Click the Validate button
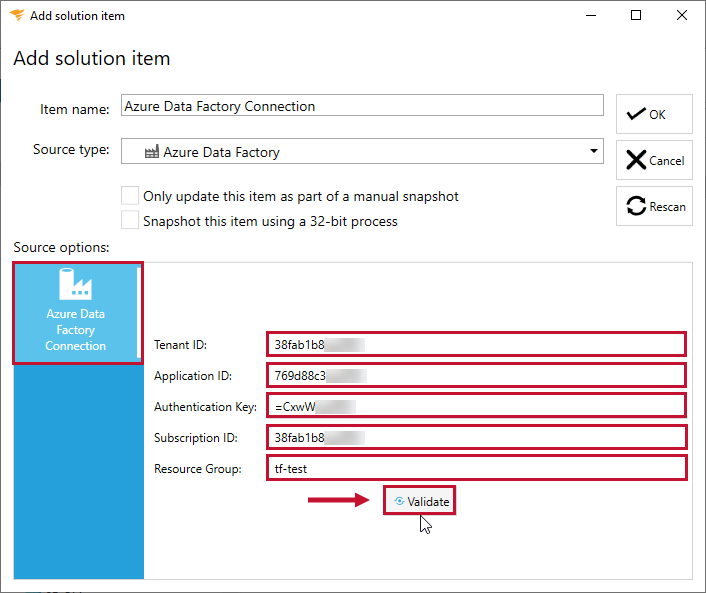 [x=420, y=501]
